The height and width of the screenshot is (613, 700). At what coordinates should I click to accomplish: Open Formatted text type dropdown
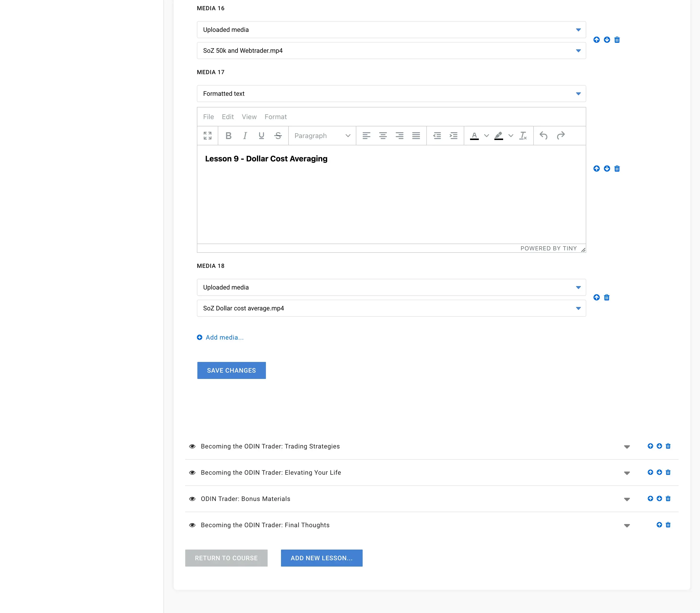tap(391, 94)
